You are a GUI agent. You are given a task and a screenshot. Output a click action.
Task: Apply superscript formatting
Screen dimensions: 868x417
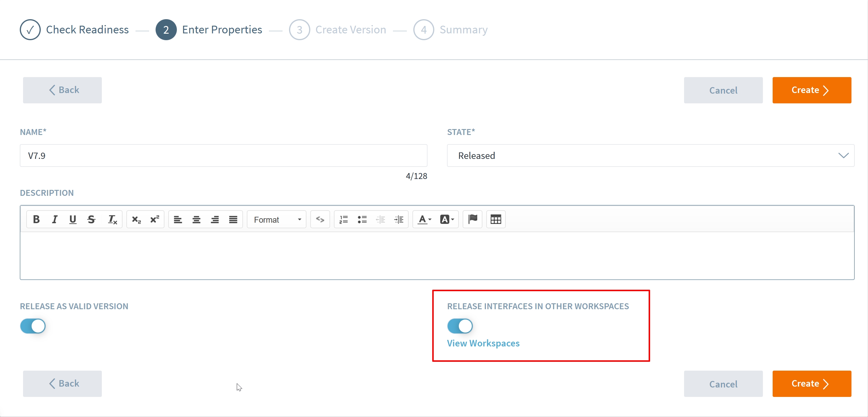(155, 219)
